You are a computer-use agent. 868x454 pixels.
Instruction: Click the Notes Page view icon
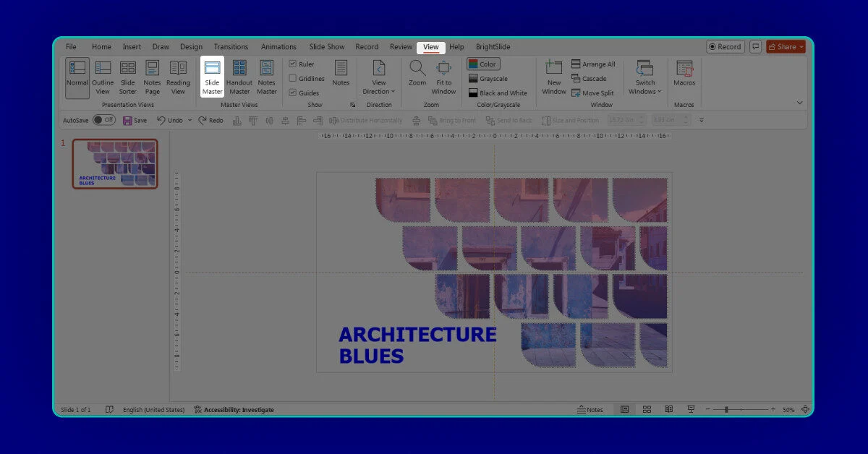pos(152,77)
